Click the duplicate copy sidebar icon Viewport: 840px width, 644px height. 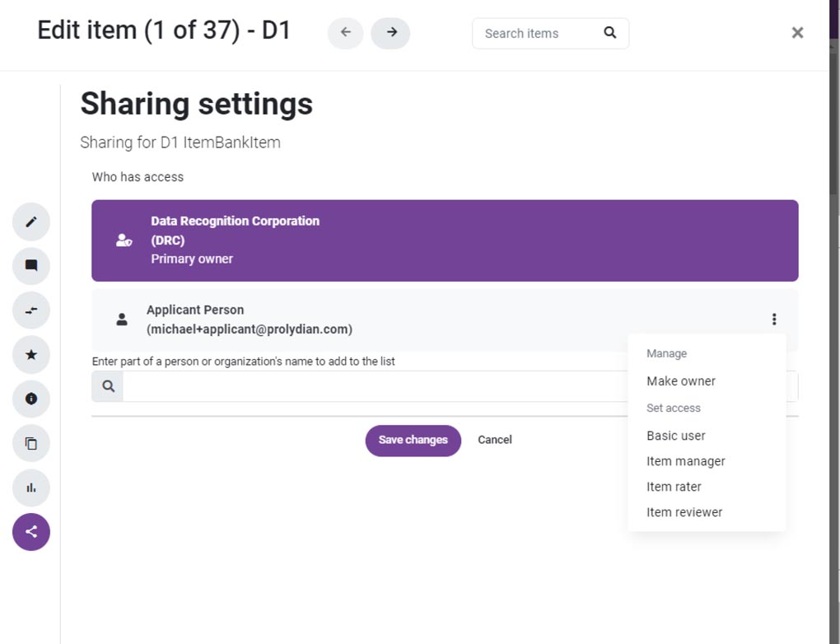pyautogui.click(x=31, y=443)
